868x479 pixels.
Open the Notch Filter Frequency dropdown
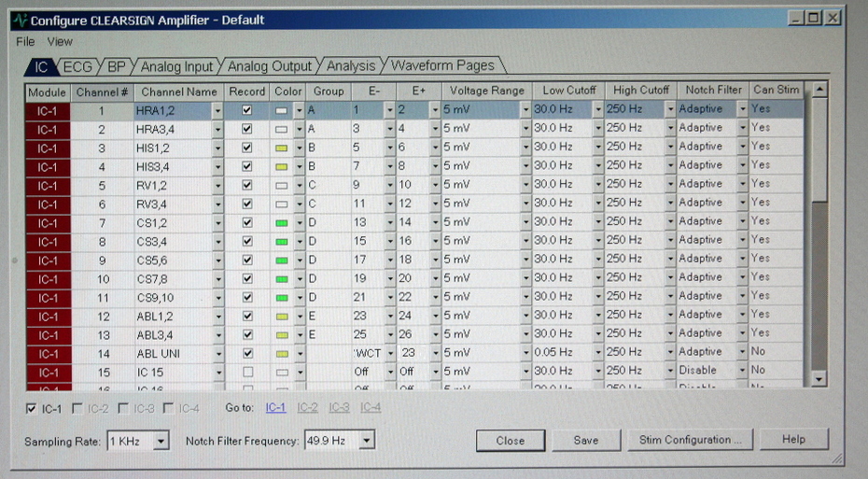(367, 441)
